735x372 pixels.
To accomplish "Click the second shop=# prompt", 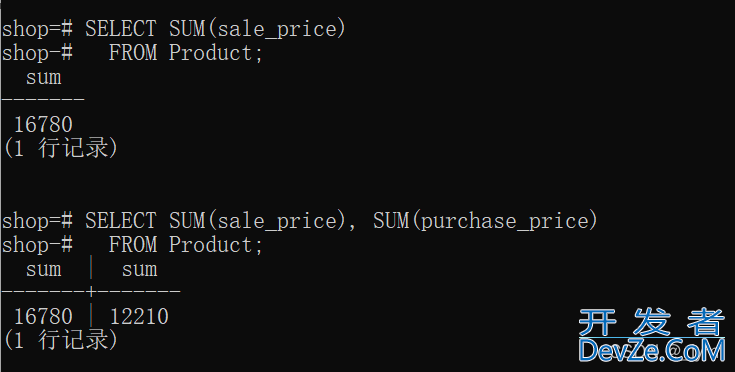I will [x=37, y=221].
